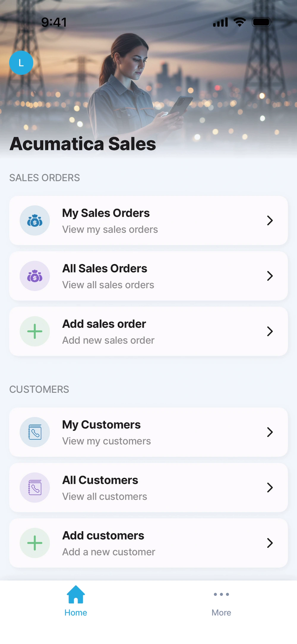Tap the three-dot More icon
Image resolution: width=297 pixels, height=644 pixels.
tap(221, 594)
